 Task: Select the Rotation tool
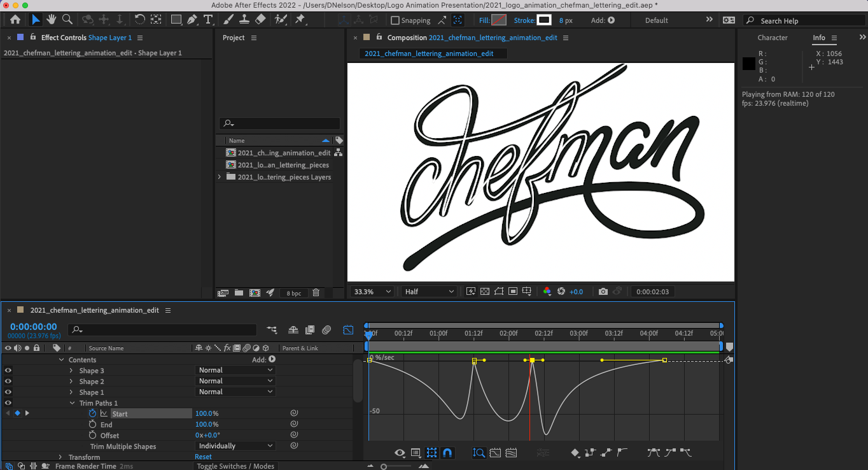pyautogui.click(x=140, y=20)
